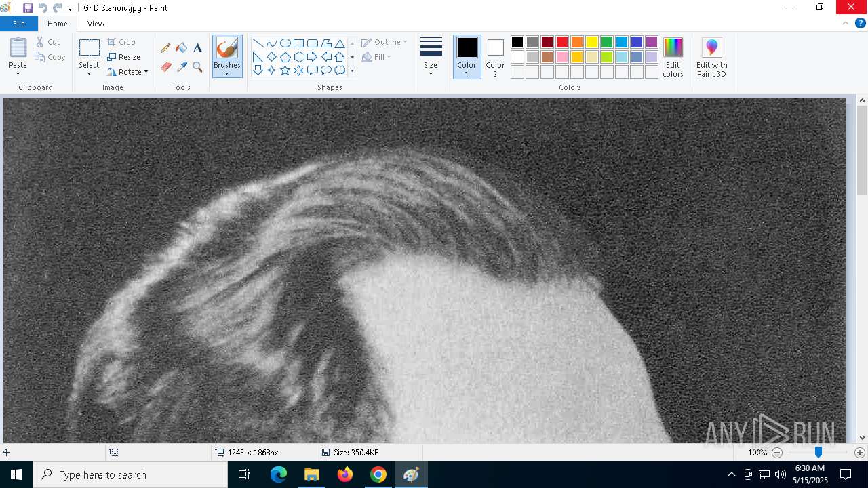Open the Size thickness dropdown

431,58
